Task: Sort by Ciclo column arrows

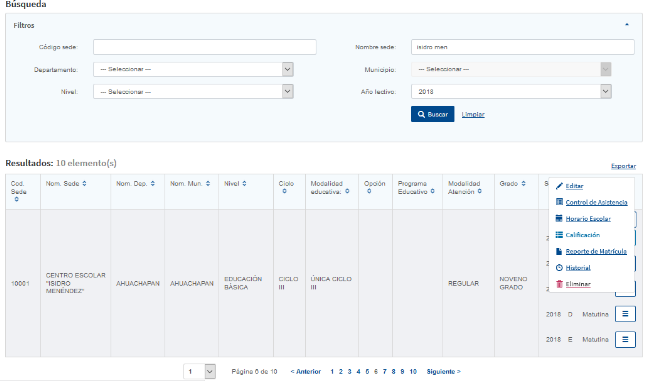Action: 284,192
